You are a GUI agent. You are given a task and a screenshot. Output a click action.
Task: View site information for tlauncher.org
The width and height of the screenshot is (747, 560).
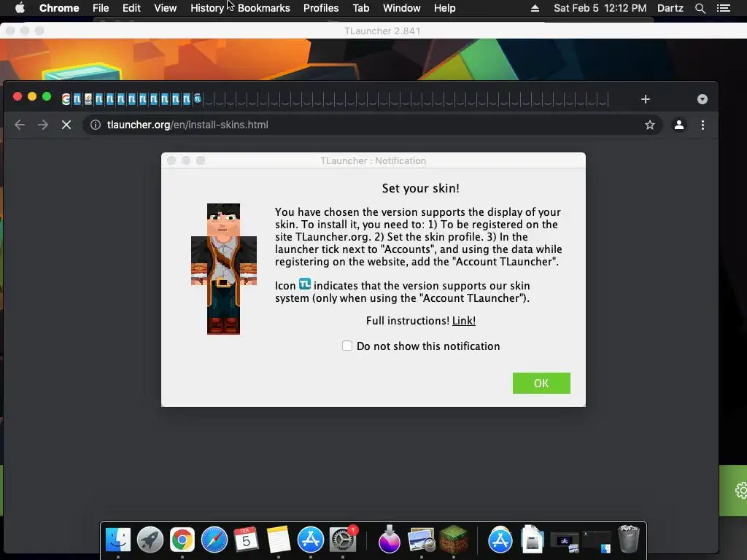[x=96, y=125]
